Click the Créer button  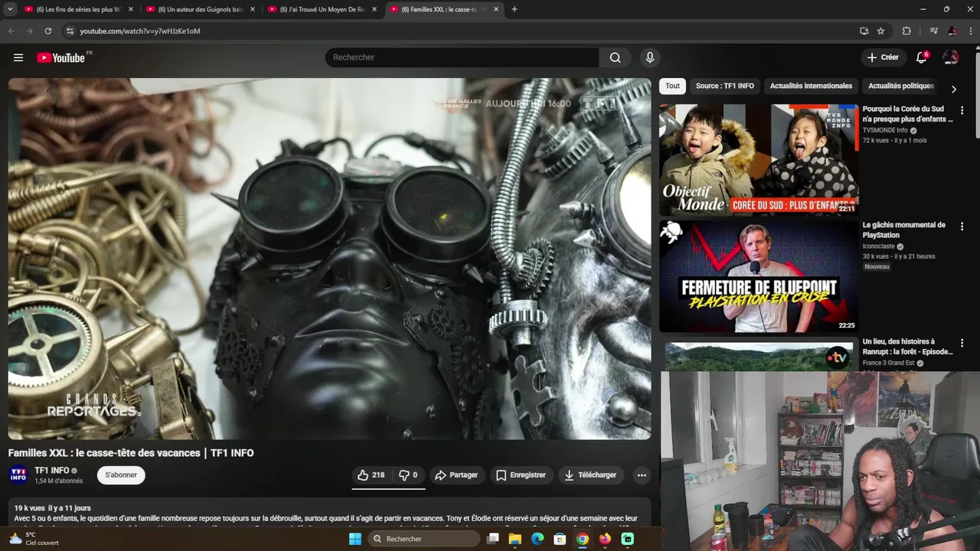point(883,57)
